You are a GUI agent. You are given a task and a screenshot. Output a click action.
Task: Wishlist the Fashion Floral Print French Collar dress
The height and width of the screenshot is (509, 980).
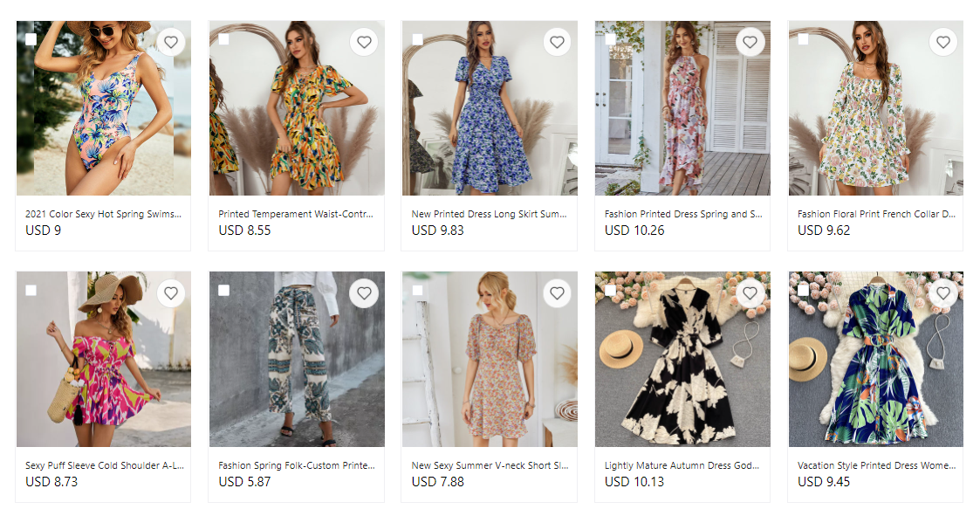[x=942, y=42]
